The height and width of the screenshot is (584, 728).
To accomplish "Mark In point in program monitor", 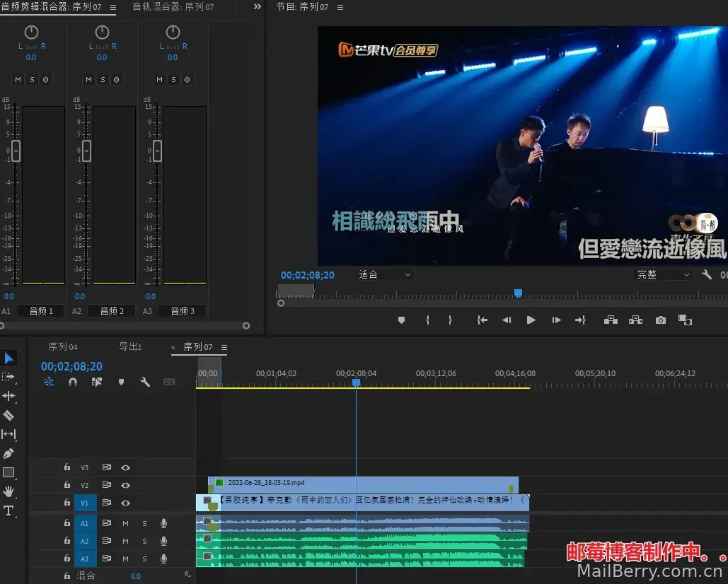I will click(427, 320).
